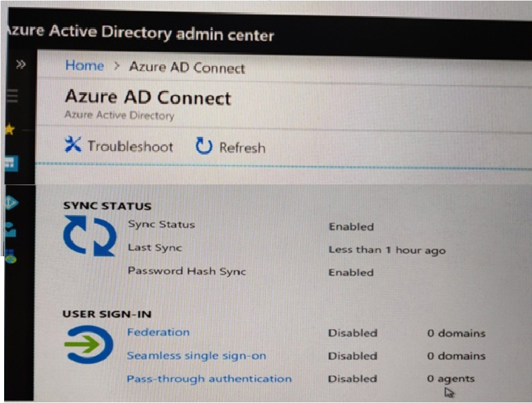This screenshot has height=403, width=532.
Task: Expand the left sidebar with the double-chevron
Action: pos(21,64)
